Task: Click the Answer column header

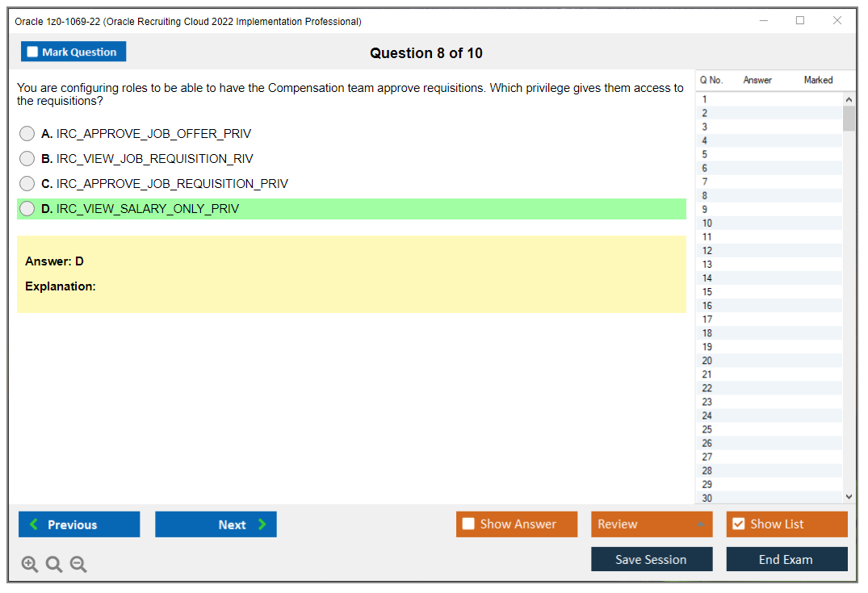Action: point(757,80)
